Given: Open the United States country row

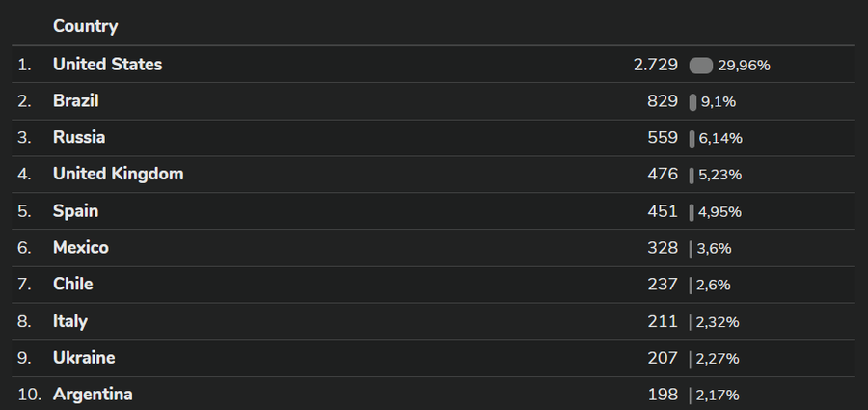Looking at the screenshot, I should point(107,65).
